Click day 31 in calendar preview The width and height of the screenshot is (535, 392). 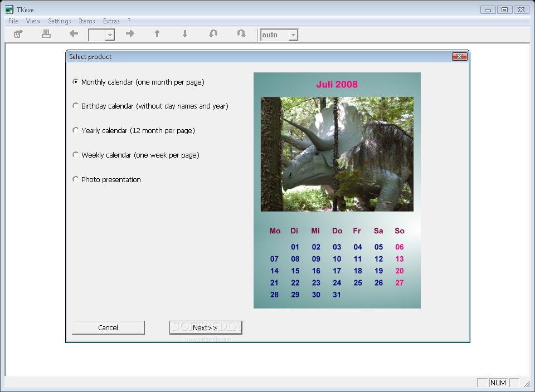(x=337, y=295)
